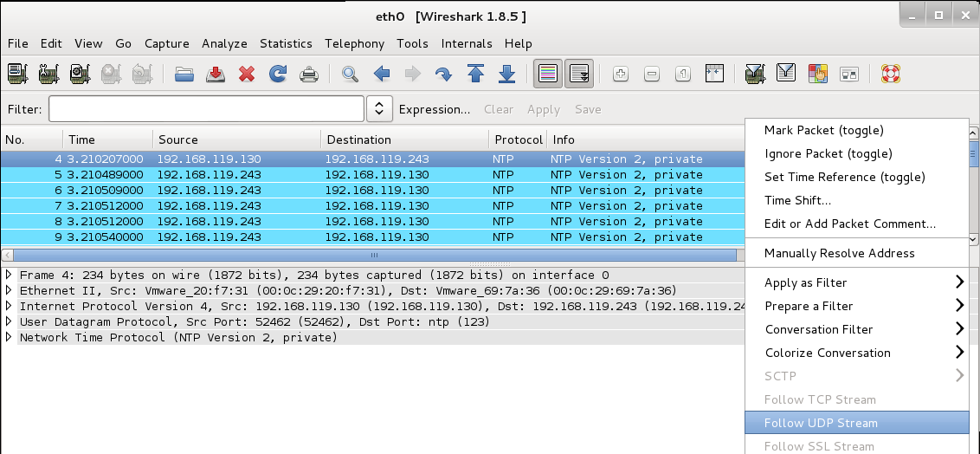Open the Statistics menu

286,43
